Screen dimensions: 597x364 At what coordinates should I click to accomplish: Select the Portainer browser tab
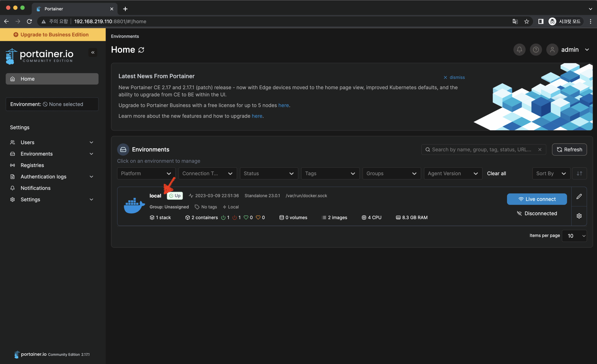(74, 9)
